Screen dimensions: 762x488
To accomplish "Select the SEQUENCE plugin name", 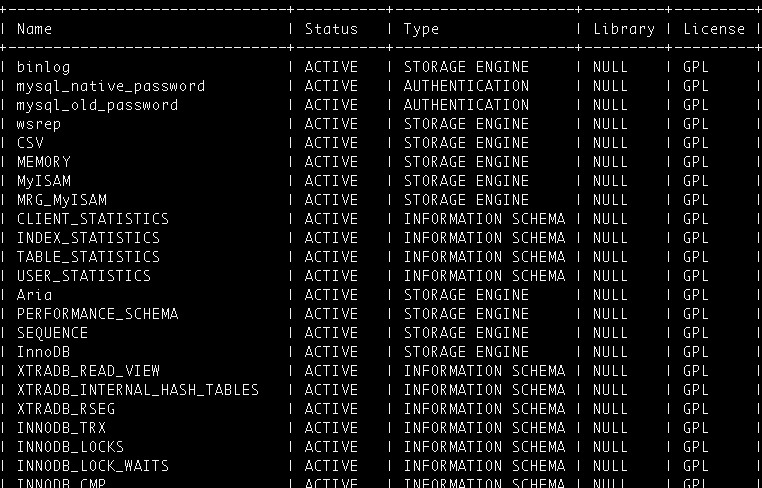I will pos(52,333).
